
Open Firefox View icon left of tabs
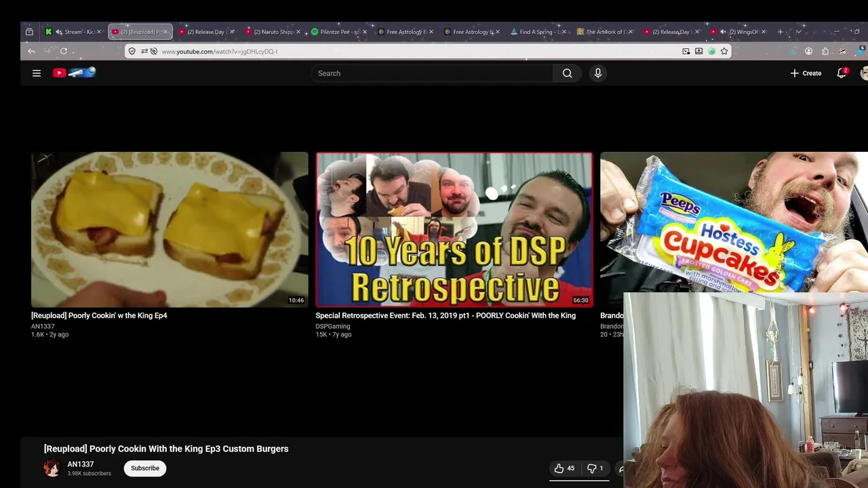click(29, 32)
